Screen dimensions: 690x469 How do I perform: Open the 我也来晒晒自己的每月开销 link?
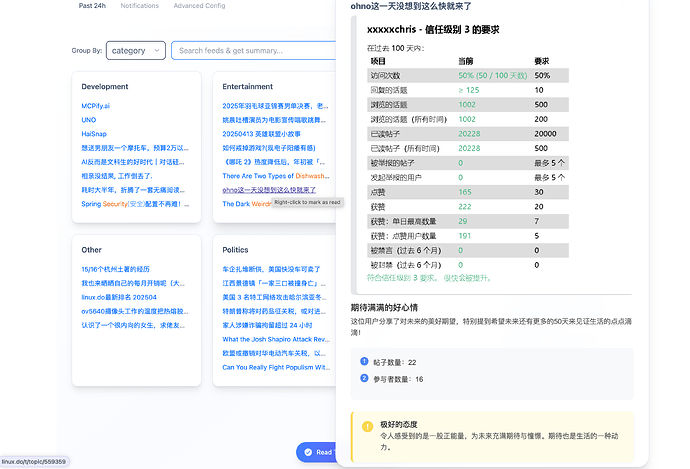click(x=133, y=283)
